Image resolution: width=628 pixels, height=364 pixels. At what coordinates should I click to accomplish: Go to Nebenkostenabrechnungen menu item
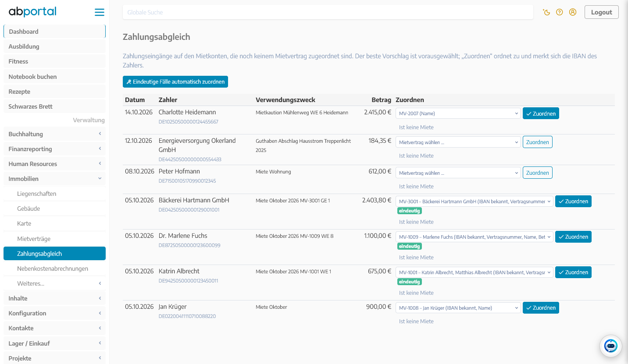[x=53, y=269]
